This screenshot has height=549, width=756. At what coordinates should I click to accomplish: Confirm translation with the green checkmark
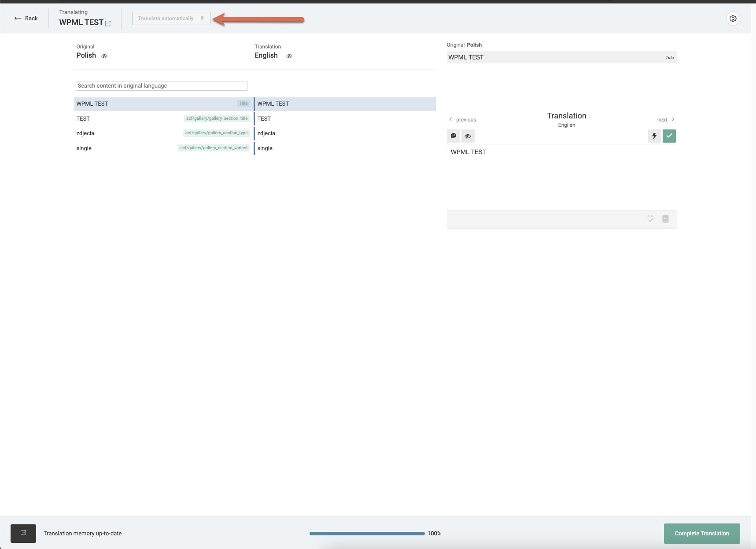669,136
